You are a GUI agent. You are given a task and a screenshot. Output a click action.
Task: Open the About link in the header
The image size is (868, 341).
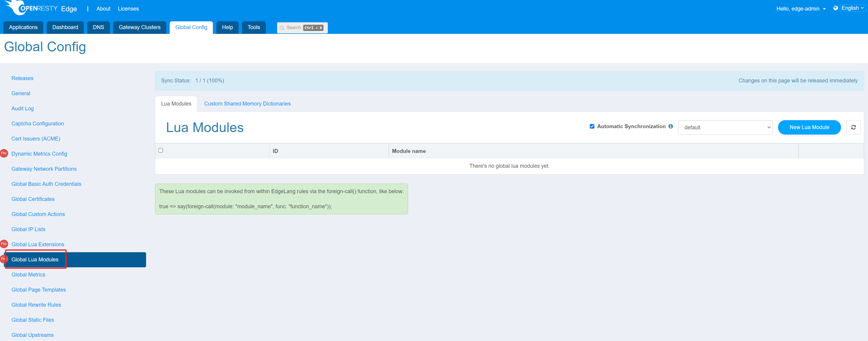(x=103, y=9)
